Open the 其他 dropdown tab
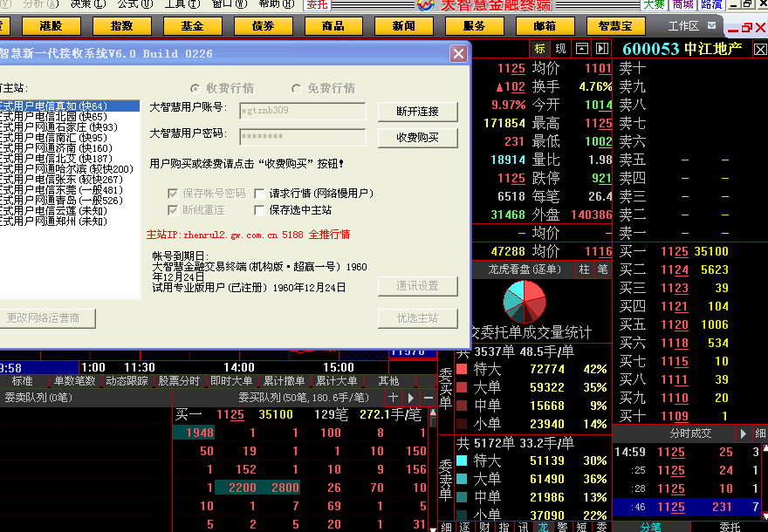This screenshot has height=532, width=768. click(x=389, y=381)
